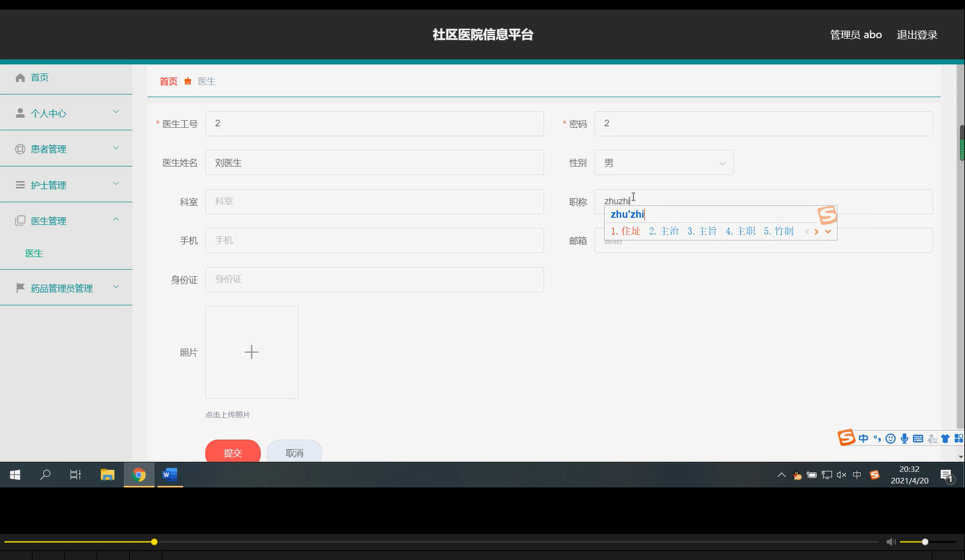965x560 pixels.
Task: Click the copy icon beside 医生管理
Action: point(20,221)
